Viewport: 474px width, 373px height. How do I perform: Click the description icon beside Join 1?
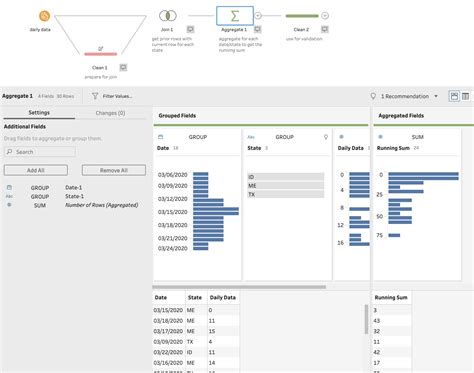(190, 29)
